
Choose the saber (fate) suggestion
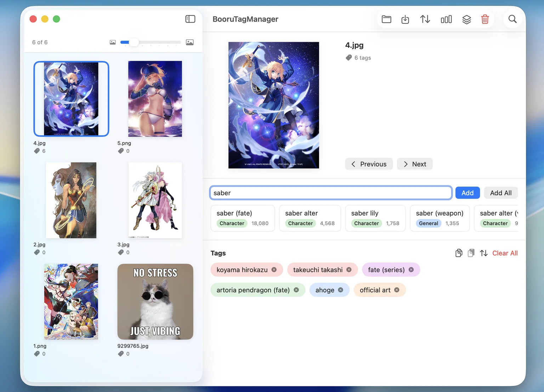243,218
